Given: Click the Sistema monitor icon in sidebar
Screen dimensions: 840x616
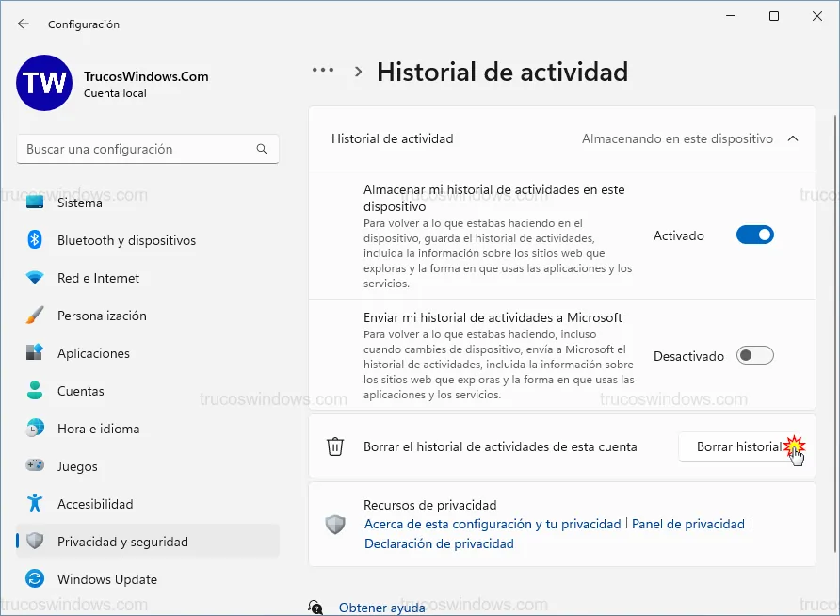Looking at the screenshot, I should coord(35,203).
